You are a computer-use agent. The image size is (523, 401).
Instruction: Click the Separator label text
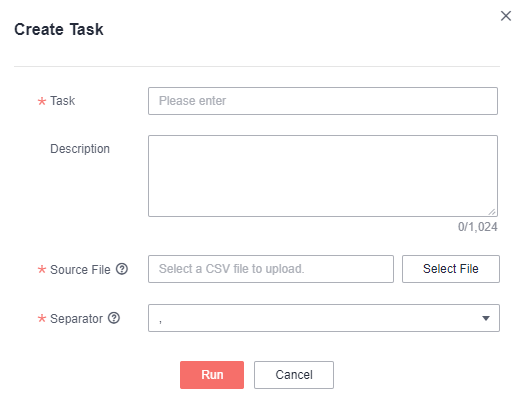[x=76, y=319]
